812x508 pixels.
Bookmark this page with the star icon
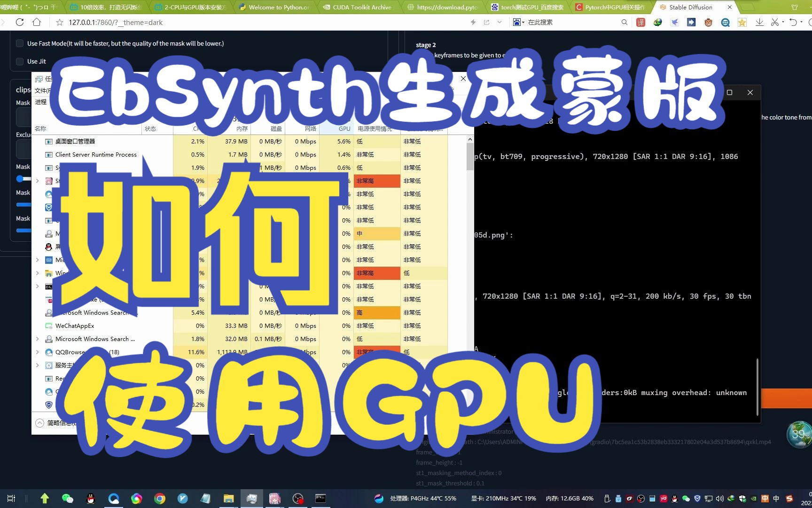click(60, 22)
